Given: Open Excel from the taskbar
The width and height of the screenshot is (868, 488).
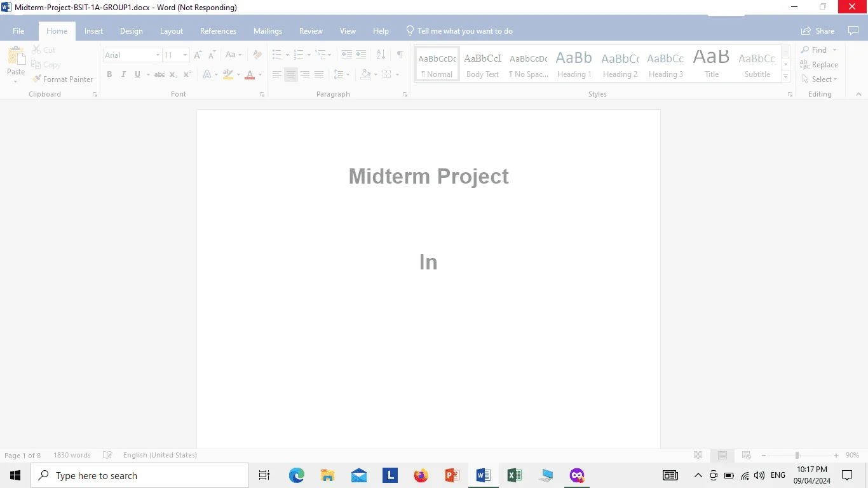Looking at the screenshot, I should [x=514, y=475].
